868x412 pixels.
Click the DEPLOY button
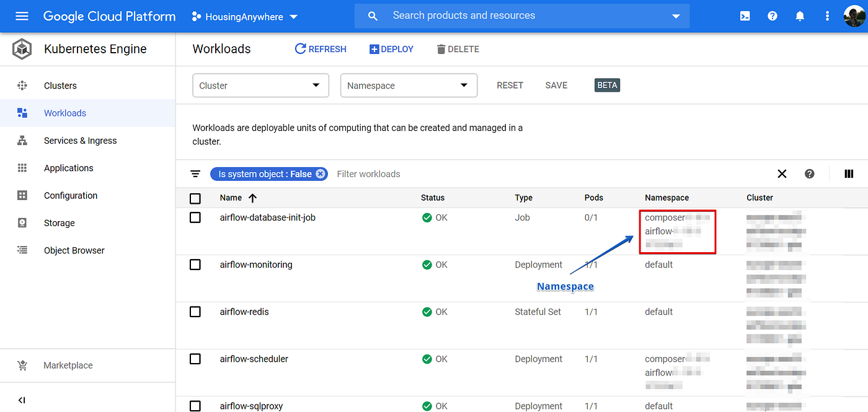pyautogui.click(x=391, y=48)
